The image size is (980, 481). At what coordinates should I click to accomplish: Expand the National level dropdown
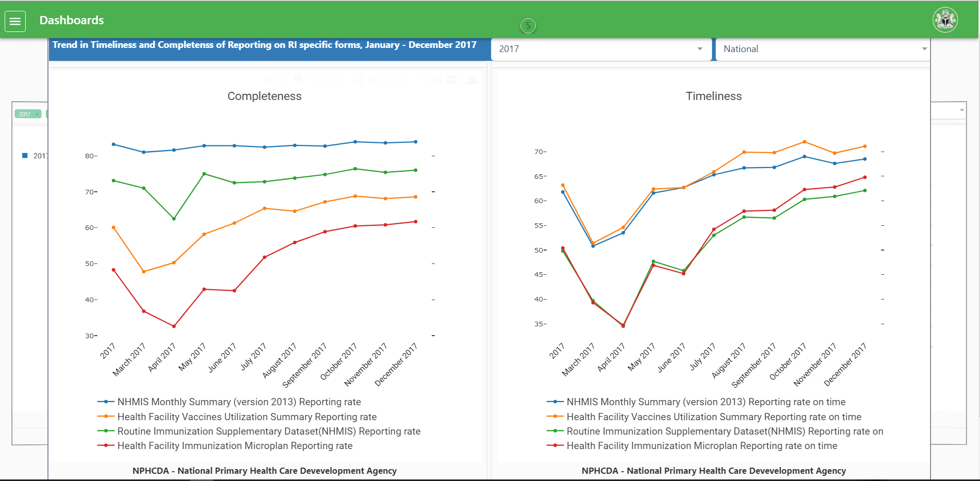click(x=822, y=49)
